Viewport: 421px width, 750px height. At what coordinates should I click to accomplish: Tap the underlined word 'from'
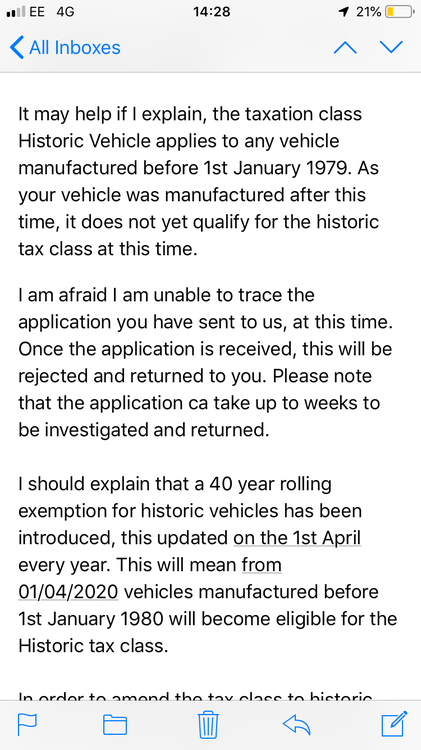pos(262,565)
